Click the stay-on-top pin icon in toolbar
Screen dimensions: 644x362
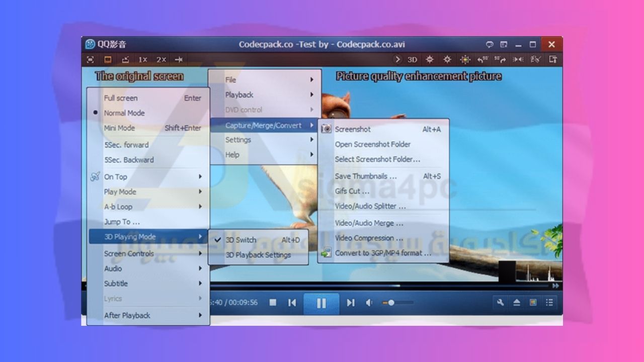pyautogui.click(x=179, y=59)
